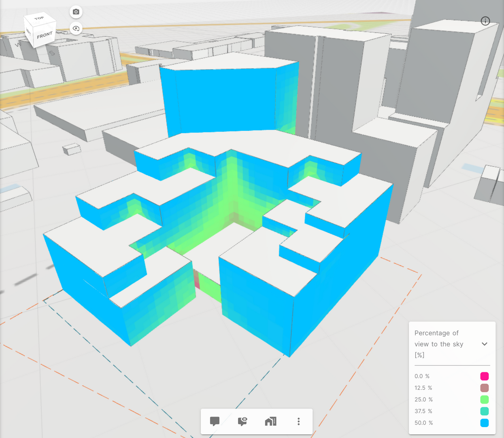Toggle the eye visibility settings button

(76, 29)
